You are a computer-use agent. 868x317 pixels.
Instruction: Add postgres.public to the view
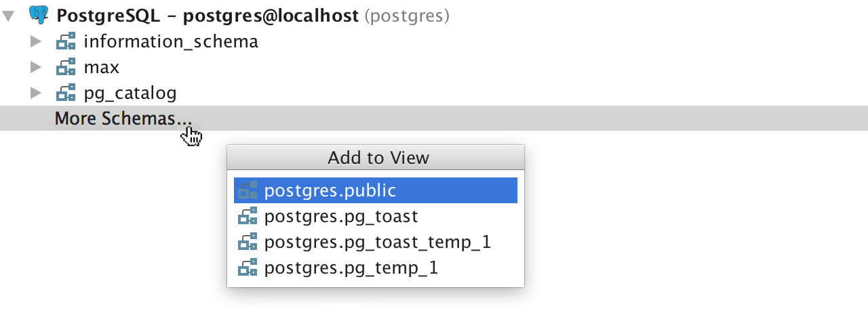pyautogui.click(x=376, y=191)
